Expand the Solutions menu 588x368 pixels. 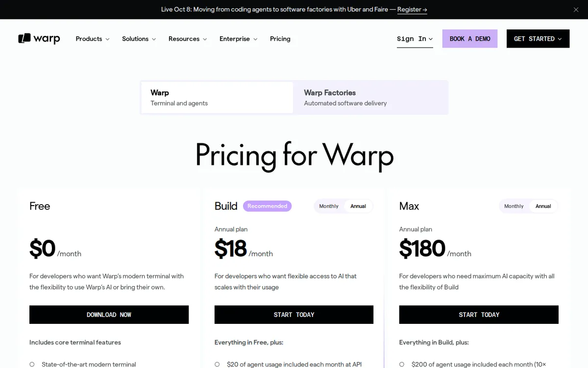[139, 39]
